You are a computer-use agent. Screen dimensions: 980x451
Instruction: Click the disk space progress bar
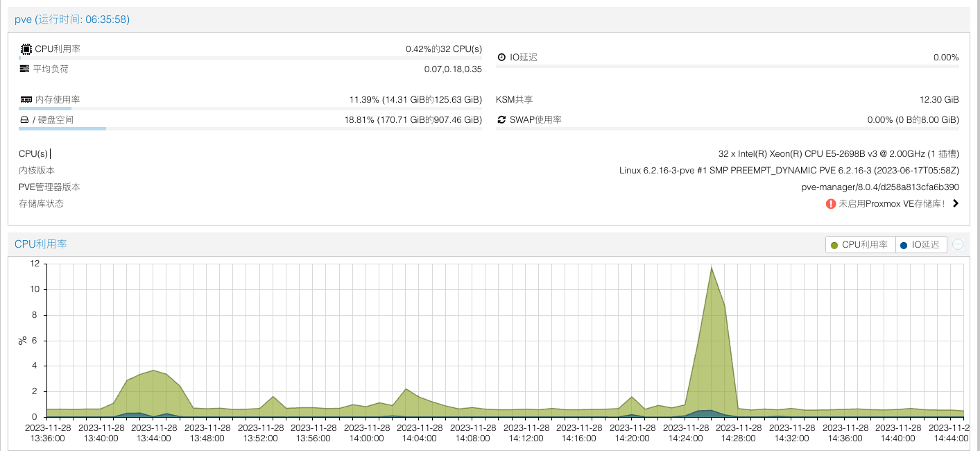click(x=250, y=129)
